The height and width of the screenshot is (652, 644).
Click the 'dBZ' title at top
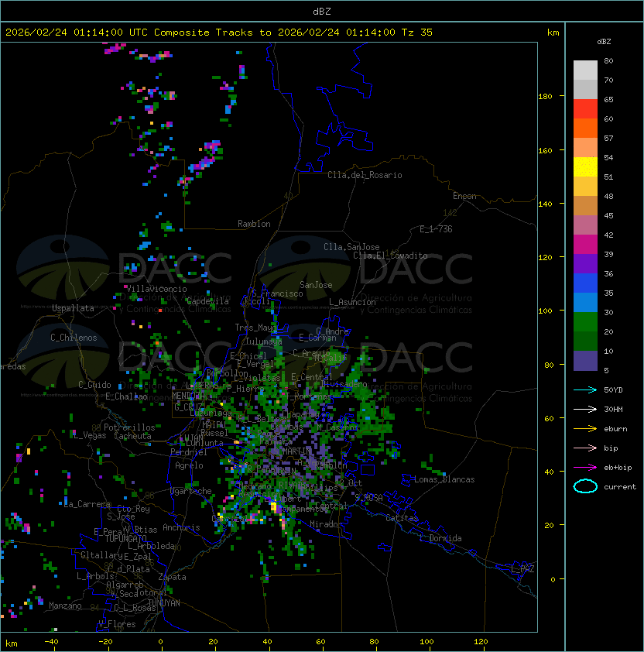tap(322, 11)
